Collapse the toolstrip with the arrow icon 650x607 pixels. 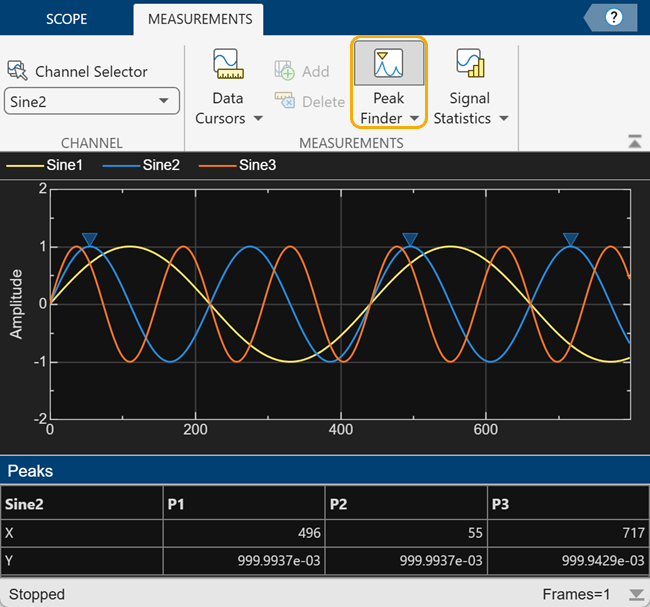635,141
